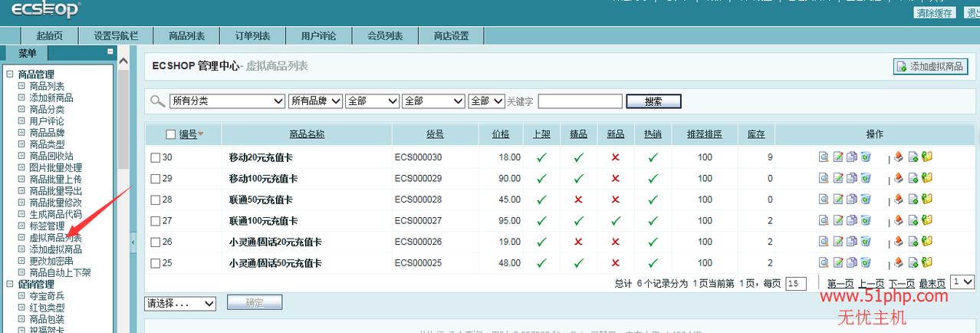The height and width of the screenshot is (333, 980).
Task: Click the product code ECS000027
Action: pos(418,221)
